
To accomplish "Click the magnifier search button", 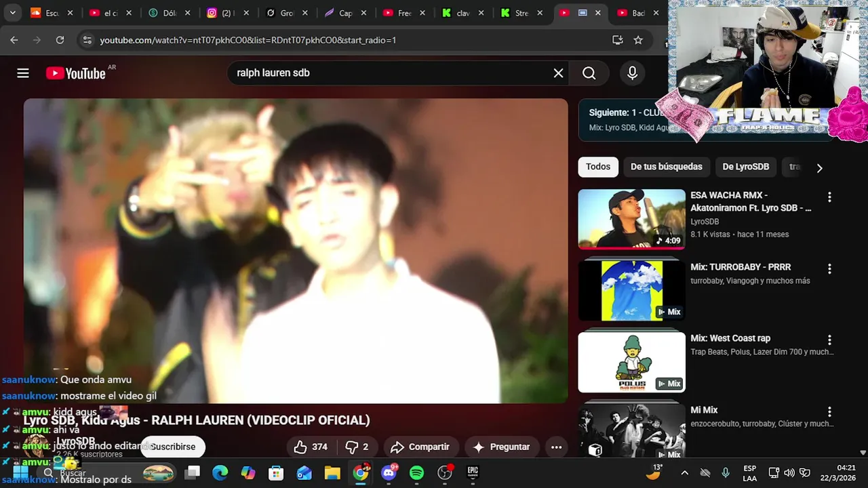I will point(589,73).
